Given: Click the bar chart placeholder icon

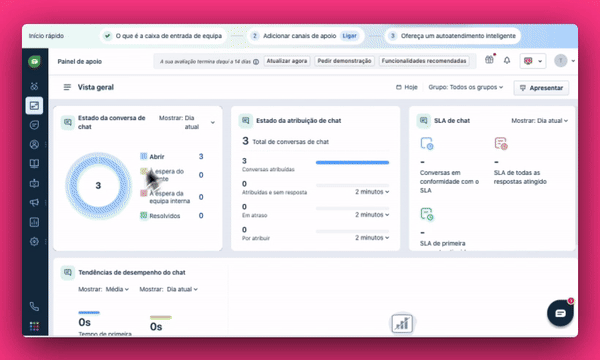Looking at the screenshot, I should pos(402,324).
